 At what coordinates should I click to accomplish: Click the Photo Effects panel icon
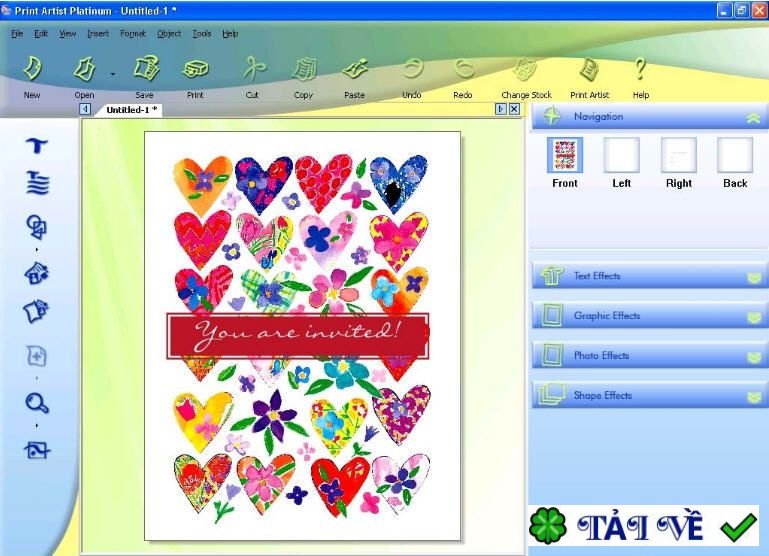(x=552, y=355)
